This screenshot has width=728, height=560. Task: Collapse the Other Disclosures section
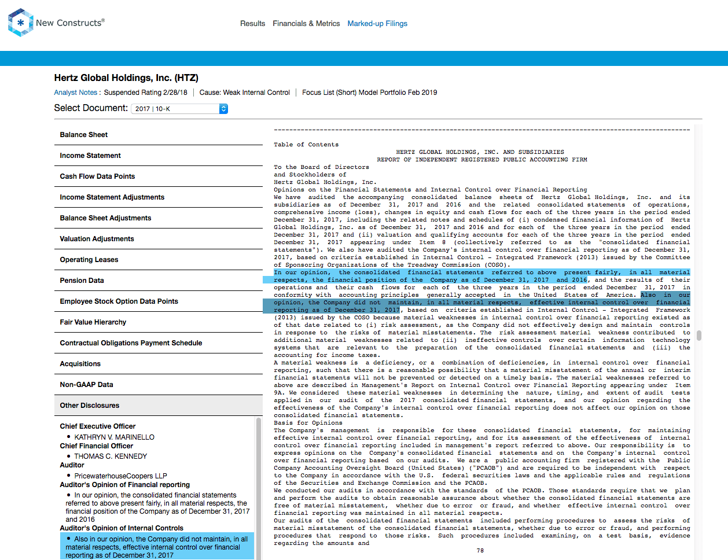click(x=158, y=406)
